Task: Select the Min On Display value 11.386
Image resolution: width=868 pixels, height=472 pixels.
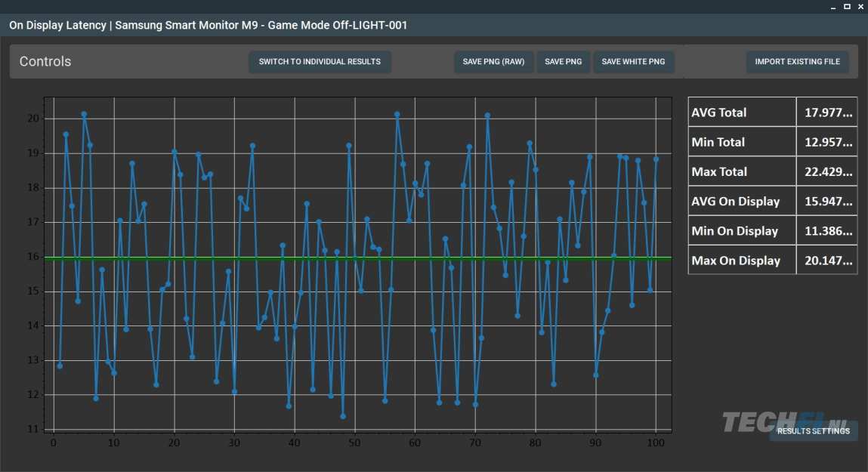Action: point(827,231)
